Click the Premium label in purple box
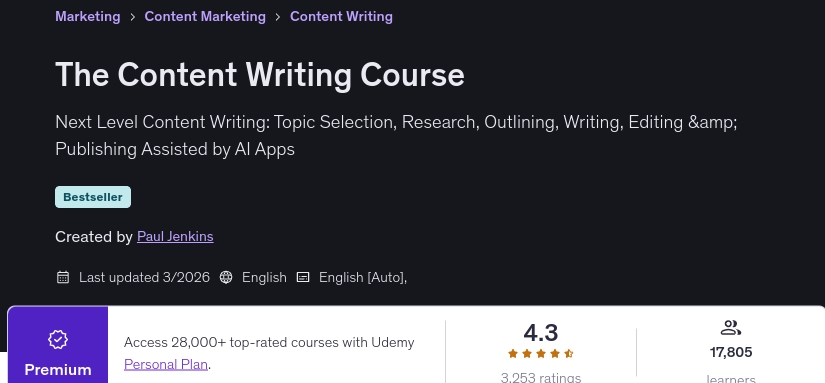The height and width of the screenshot is (383, 825). pyautogui.click(x=58, y=370)
